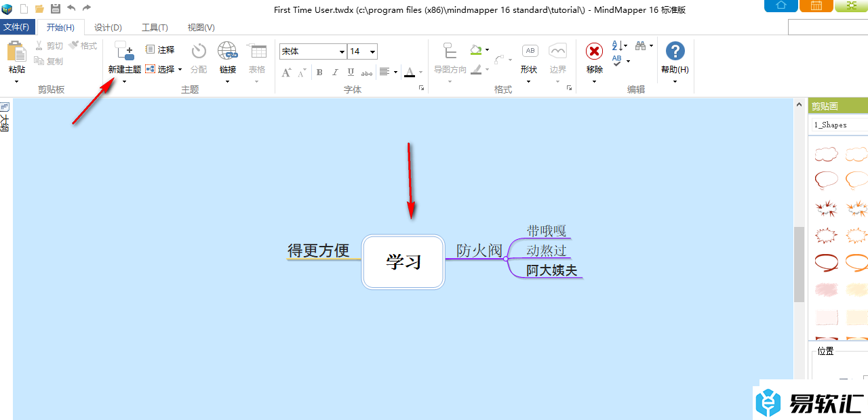Click the fill color bucket icon
The height and width of the screenshot is (420, 868).
(x=476, y=49)
